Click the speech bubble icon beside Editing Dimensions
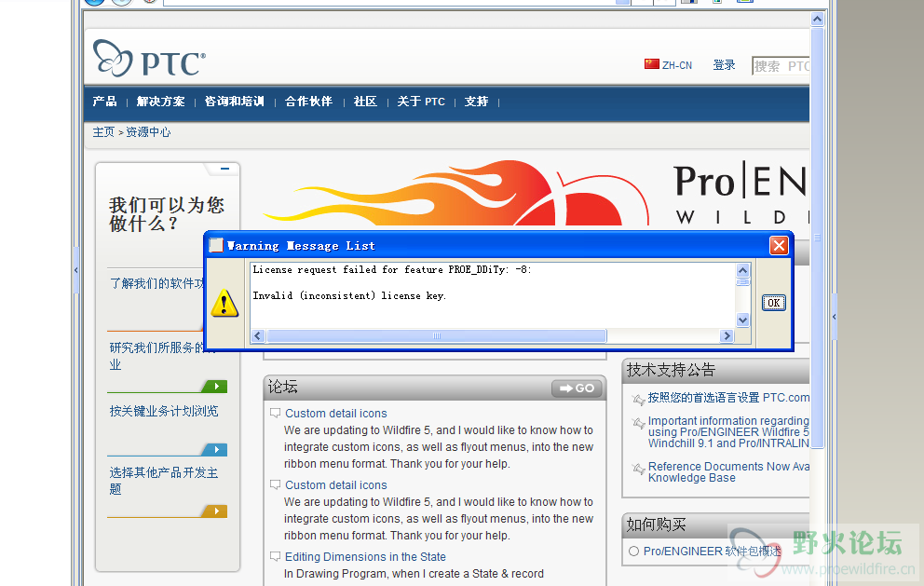Screen dimensions: 924x586 point(275,556)
